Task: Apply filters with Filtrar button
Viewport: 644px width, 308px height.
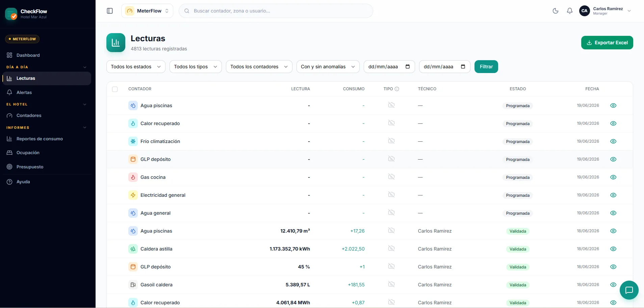Action: click(x=486, y=67)
